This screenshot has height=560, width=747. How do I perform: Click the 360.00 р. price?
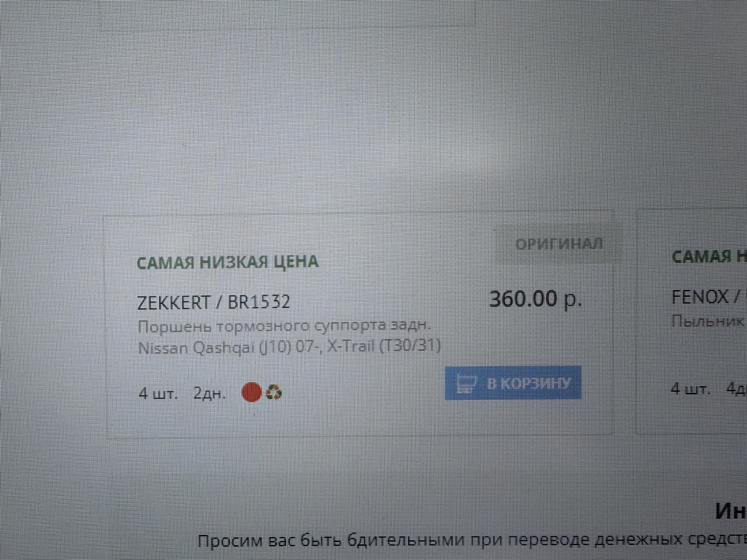point(535,299)
